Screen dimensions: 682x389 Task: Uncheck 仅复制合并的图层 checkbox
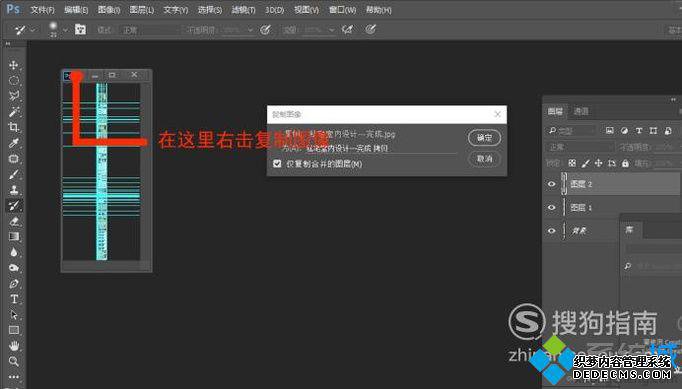[277, 164]
